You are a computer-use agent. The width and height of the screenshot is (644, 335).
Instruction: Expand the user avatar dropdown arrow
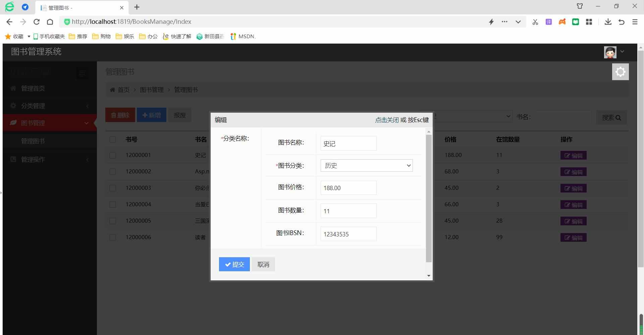pos(622,52)
